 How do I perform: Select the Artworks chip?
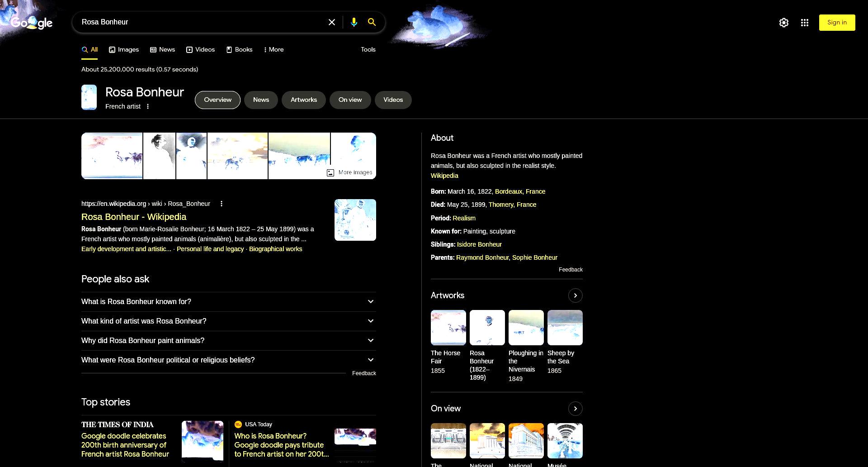pyautogui.click(x=304, y=100)
